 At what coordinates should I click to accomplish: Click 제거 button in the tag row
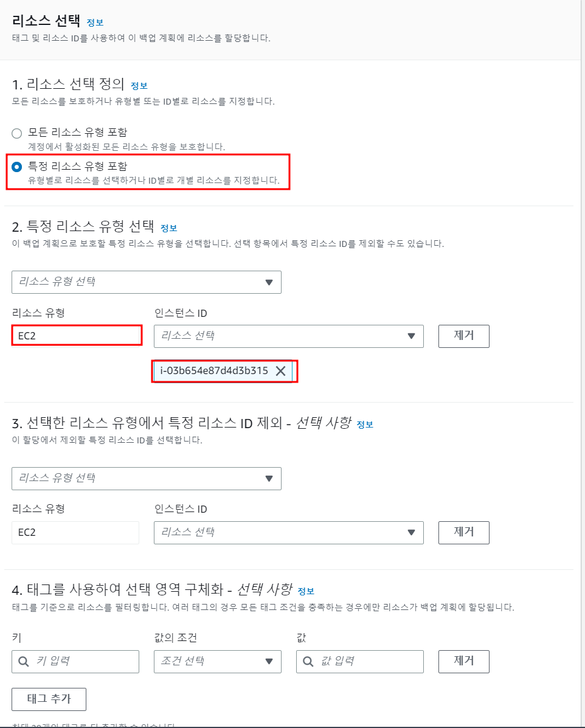[464, 662]
